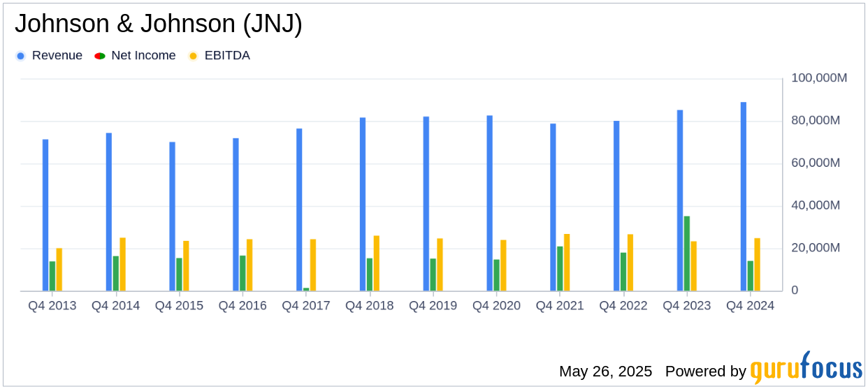Open the gurufocus logo link
Image resolution: width=868 pixels, height=389 pixels.
(x=806, y=368)
